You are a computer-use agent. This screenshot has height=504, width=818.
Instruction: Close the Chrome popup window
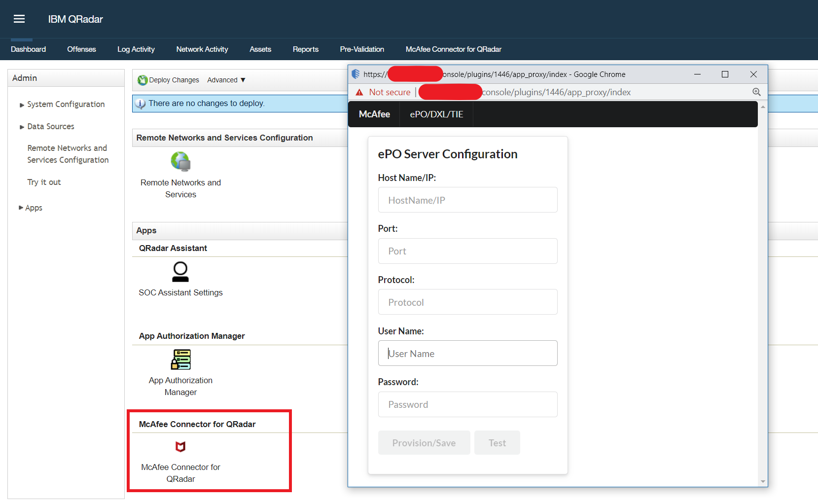click(753, 74)
